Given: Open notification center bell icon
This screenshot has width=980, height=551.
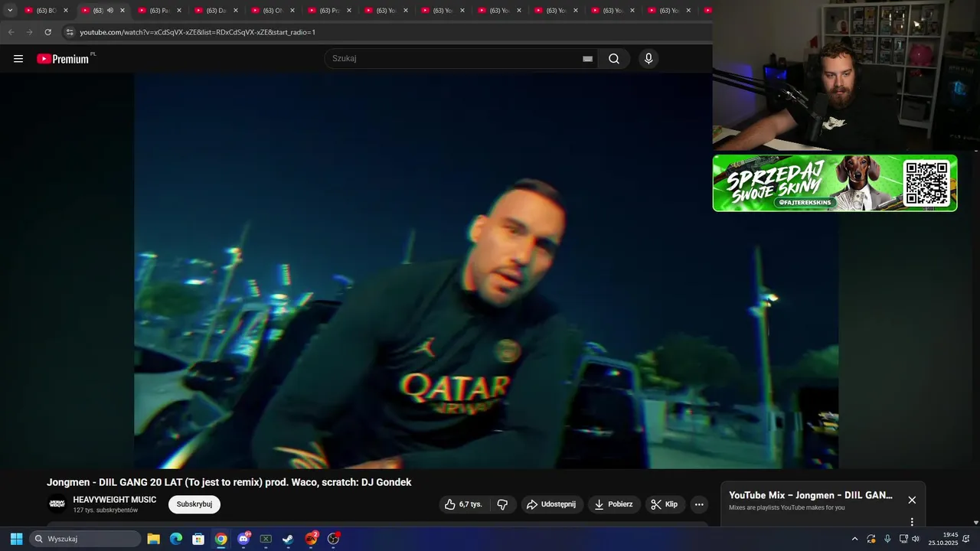Looking at the screenshot, I should pos(966,539).
